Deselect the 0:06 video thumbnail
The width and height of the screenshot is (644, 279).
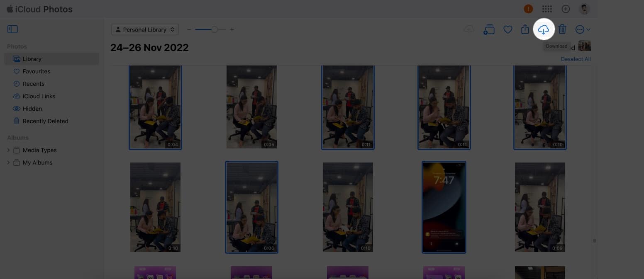click(x=251, y=207)
